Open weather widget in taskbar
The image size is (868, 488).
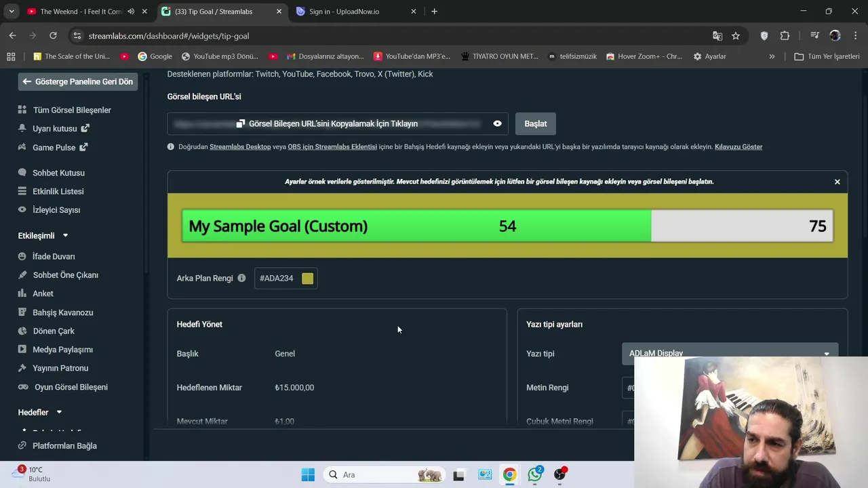pos(31,474)
